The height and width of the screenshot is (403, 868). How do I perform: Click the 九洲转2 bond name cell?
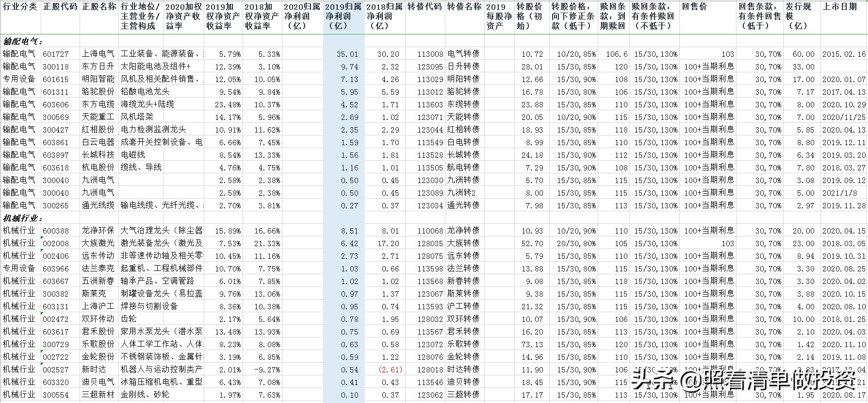(461, 193)
